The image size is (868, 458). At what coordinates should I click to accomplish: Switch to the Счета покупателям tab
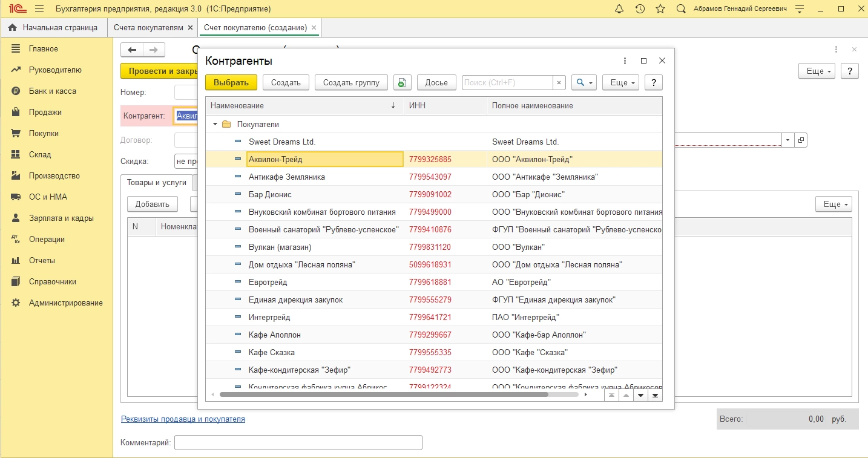coord(148,28)
